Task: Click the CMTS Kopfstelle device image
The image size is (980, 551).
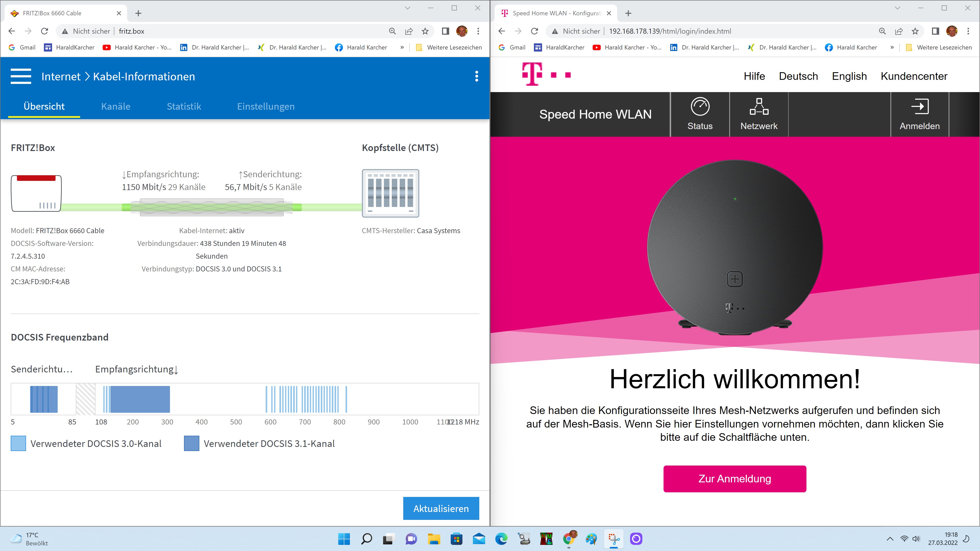Action: [390, 193]
